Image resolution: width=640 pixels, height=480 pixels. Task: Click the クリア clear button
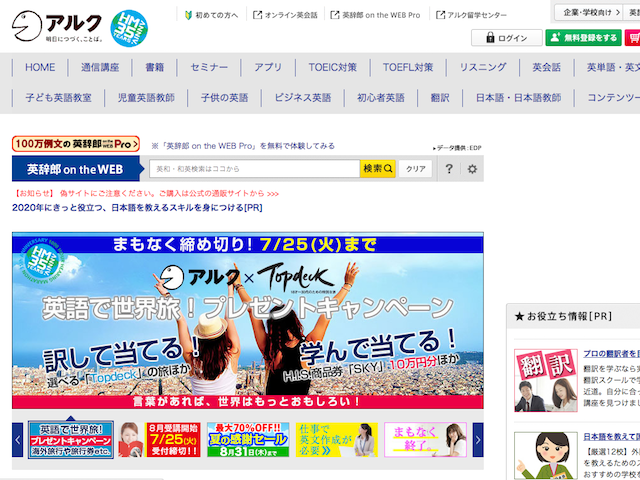tap(416, 169)
